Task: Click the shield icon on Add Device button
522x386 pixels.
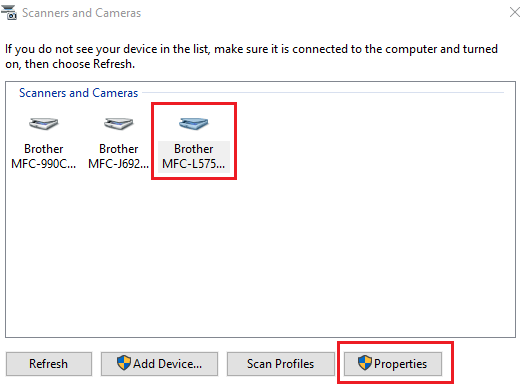Action: (x=124, y=363)
